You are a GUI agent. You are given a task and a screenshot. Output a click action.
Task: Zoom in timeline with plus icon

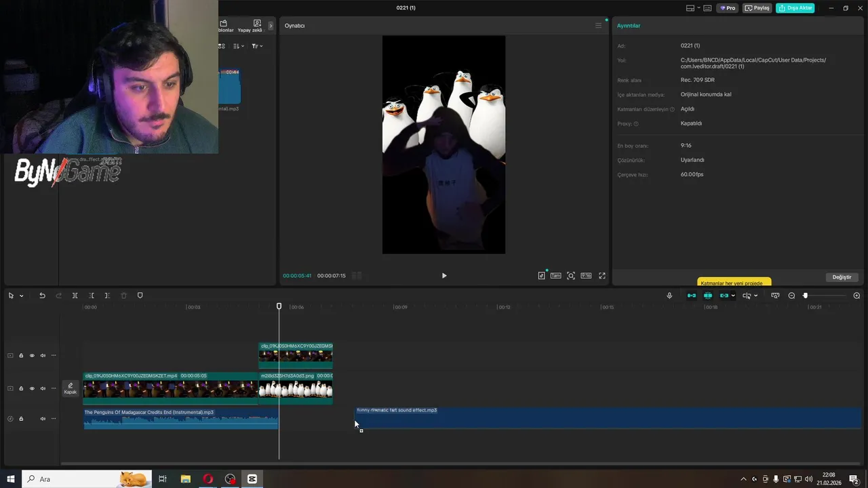(x=856, y=296)
